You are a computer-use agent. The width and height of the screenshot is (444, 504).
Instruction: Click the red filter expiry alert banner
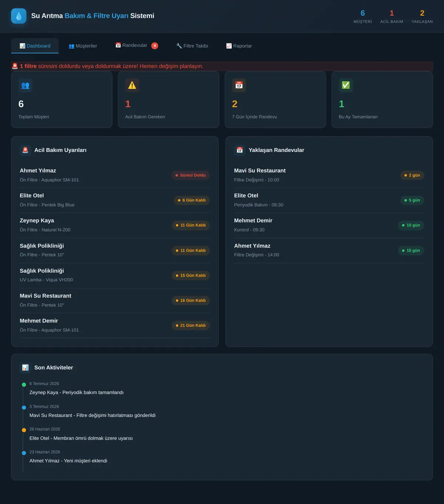(222, 66)
